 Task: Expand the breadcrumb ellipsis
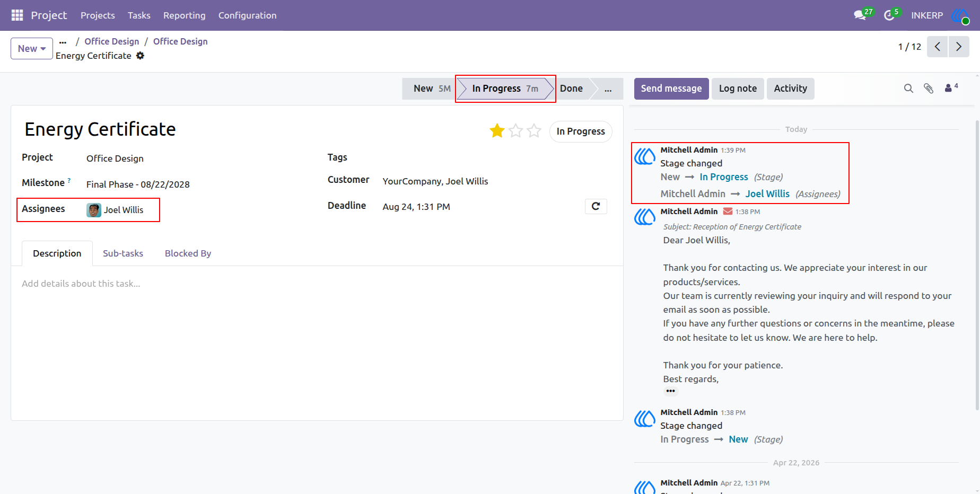pos(63,42)
